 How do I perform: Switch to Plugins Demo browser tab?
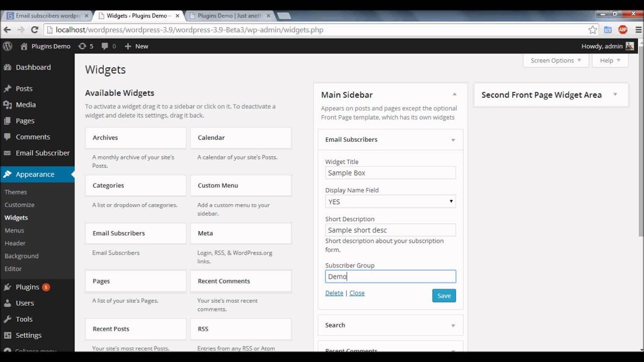pos(229,16)
